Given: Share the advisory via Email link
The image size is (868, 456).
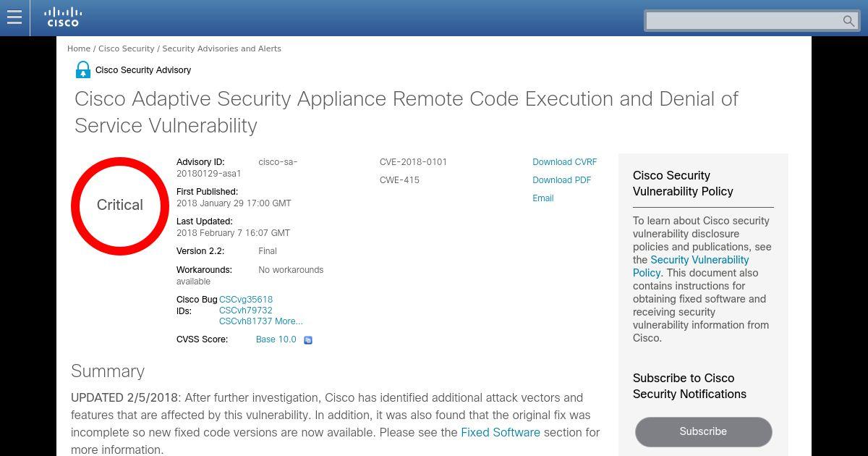Looking at the screenshot, I should click(543, 198).
